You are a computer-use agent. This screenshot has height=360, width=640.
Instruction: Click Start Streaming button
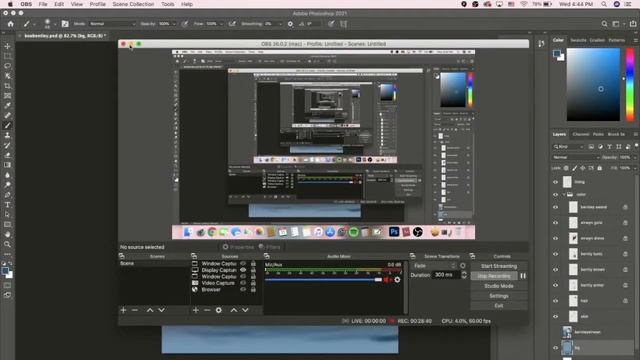point(499,266)
